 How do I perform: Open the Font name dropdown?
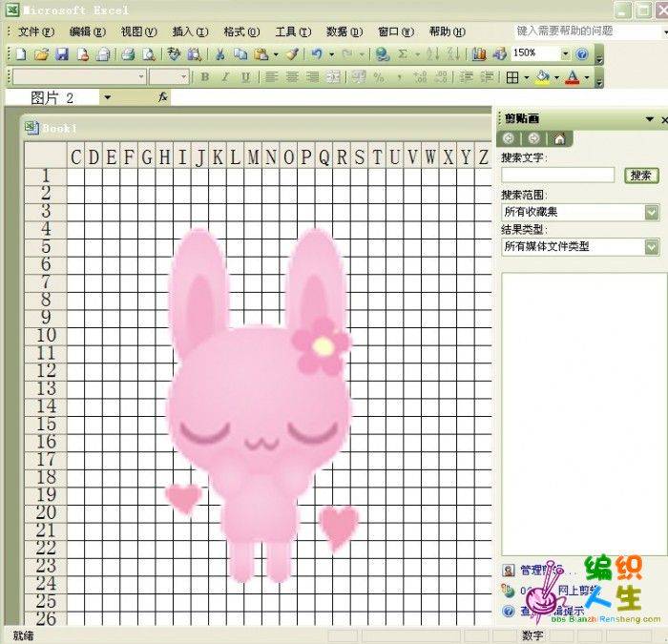pyautogui.click(x=141, y=77)
